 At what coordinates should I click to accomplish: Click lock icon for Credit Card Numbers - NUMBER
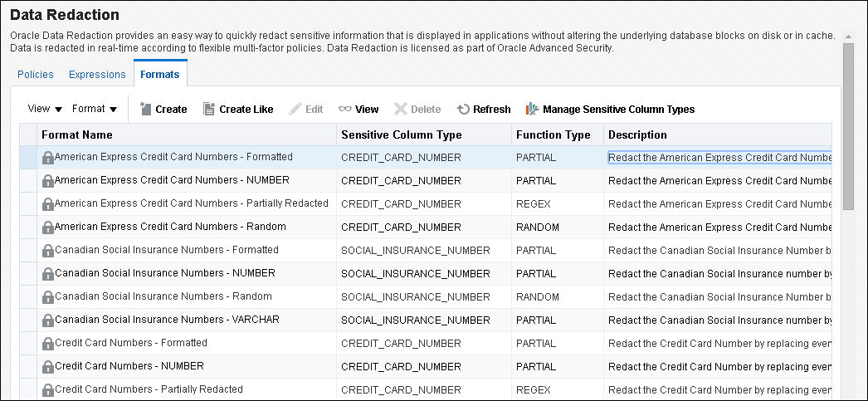[48, 367]
